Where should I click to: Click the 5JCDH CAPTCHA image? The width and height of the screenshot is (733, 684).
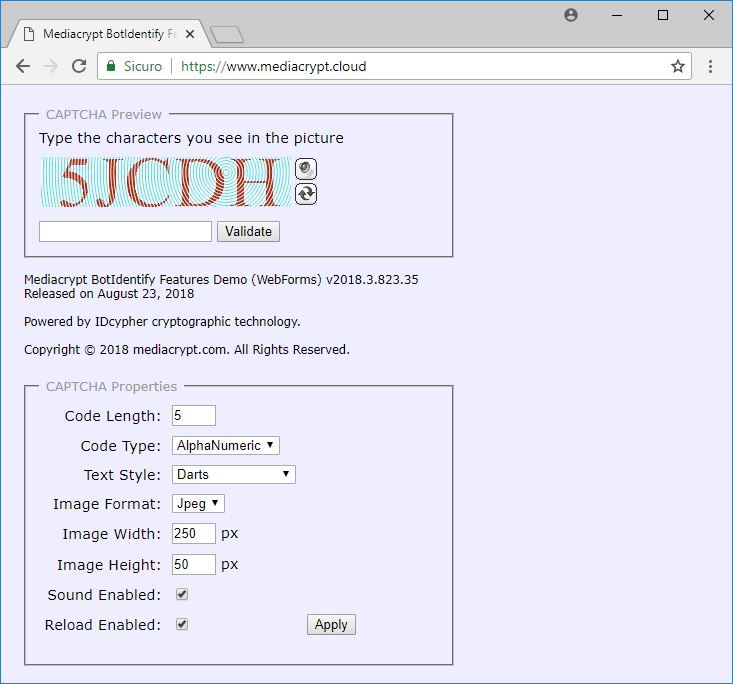(x=165, y=181)
